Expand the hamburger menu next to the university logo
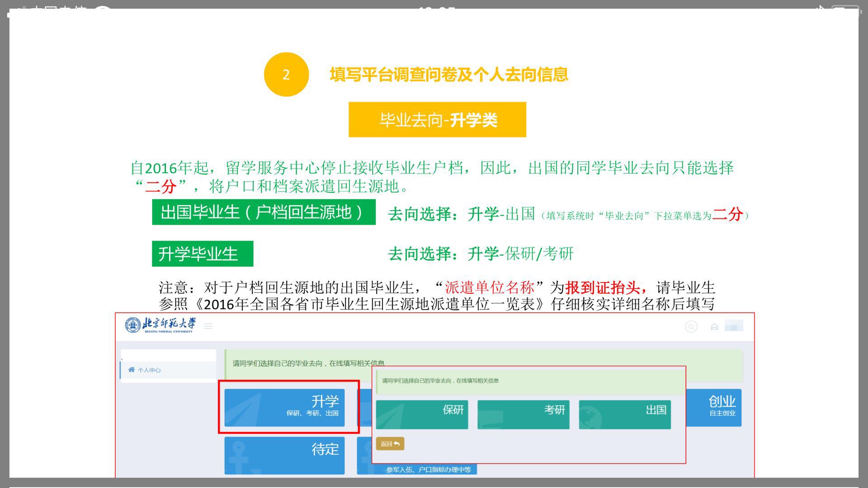Screen dimensions: 868x488 coord(208,326)
